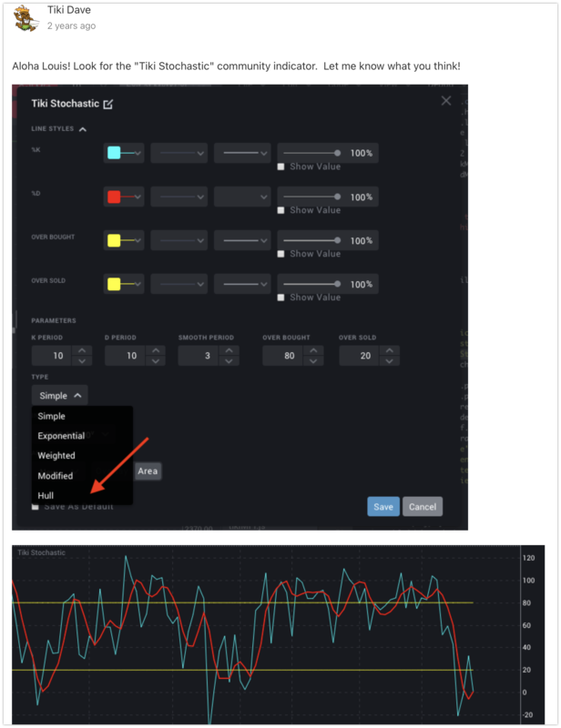Click the Over Sold value field

point(359,356)
